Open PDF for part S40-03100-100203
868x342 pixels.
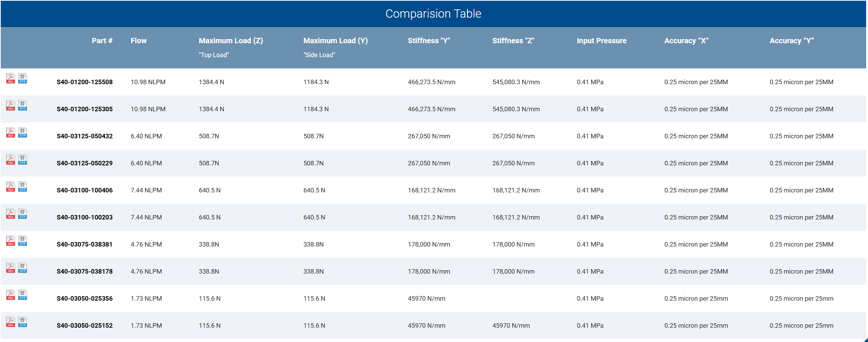click(11, 214)
